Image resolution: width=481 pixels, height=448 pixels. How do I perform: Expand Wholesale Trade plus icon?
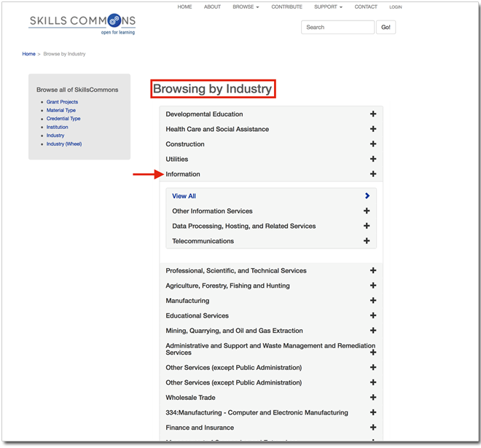point(373,398)
